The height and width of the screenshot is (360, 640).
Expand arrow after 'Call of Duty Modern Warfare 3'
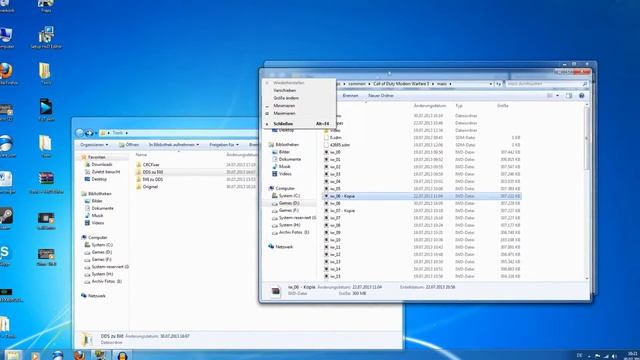click(433, 84)
